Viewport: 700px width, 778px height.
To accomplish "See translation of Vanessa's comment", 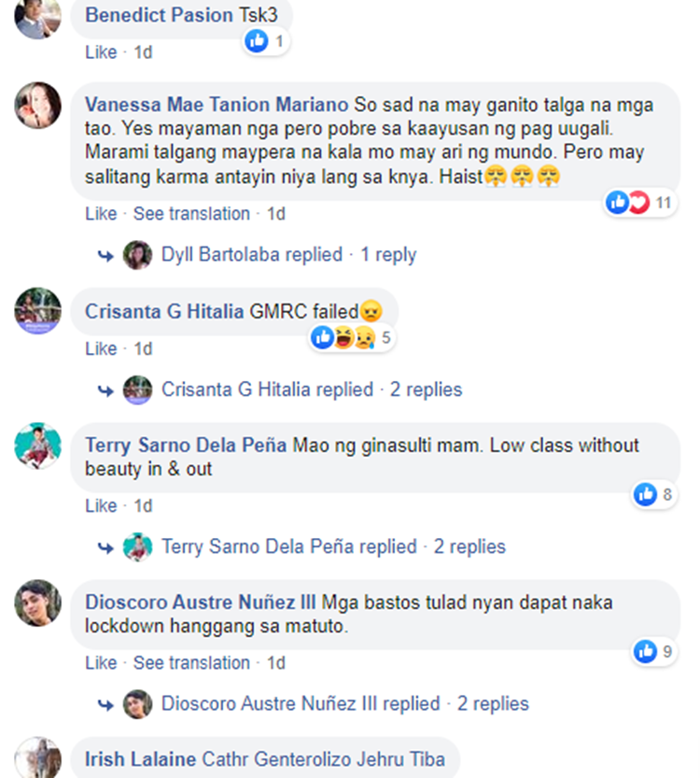I will pos(191,214).
